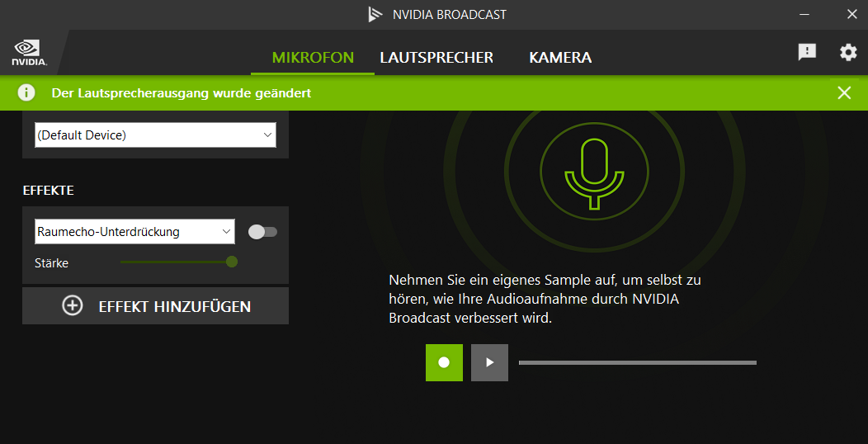
Task: Open the settings gear icon
Action: click(x=848, y=53)
